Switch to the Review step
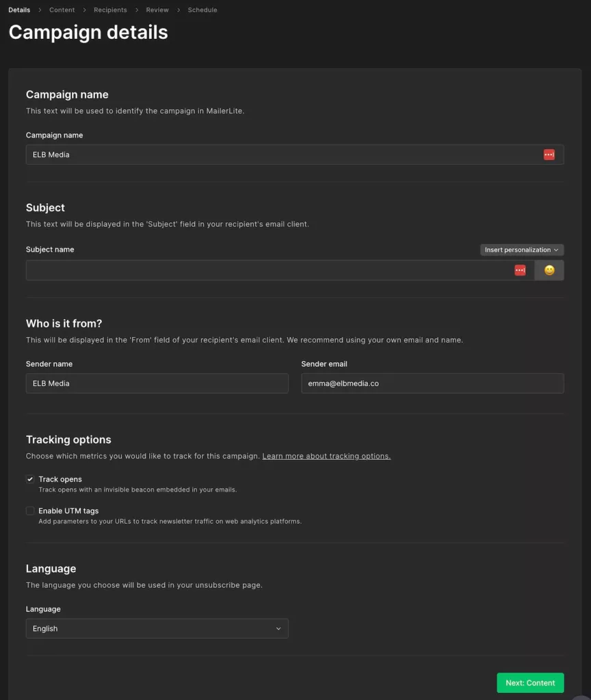Viewport: 591px width, 700px height. [x=157, y=10]
